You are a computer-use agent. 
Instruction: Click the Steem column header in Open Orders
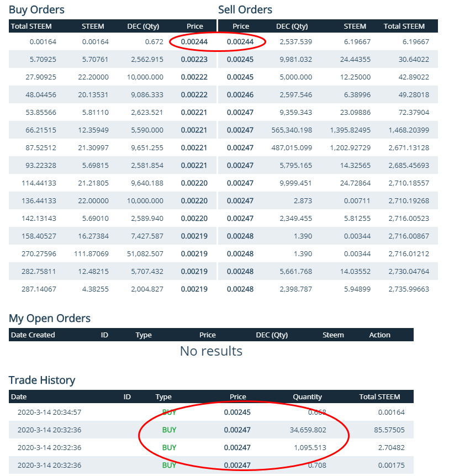(333, 335)
